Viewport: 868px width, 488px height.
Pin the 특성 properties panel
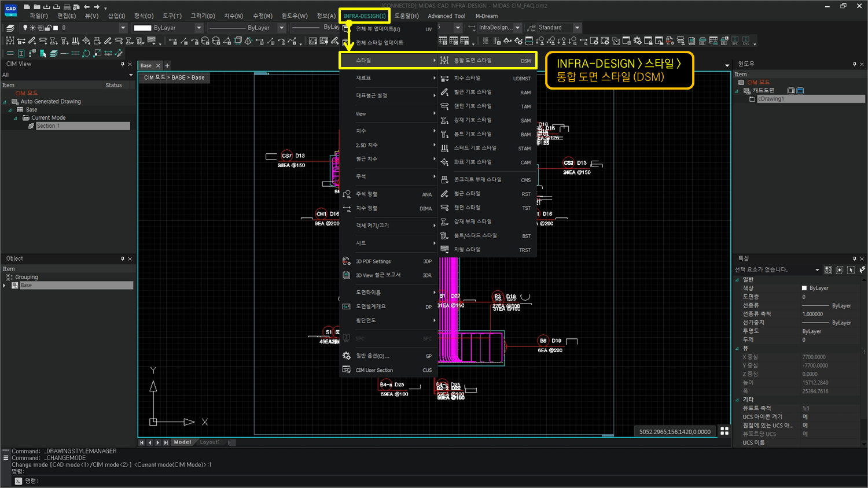854,258
